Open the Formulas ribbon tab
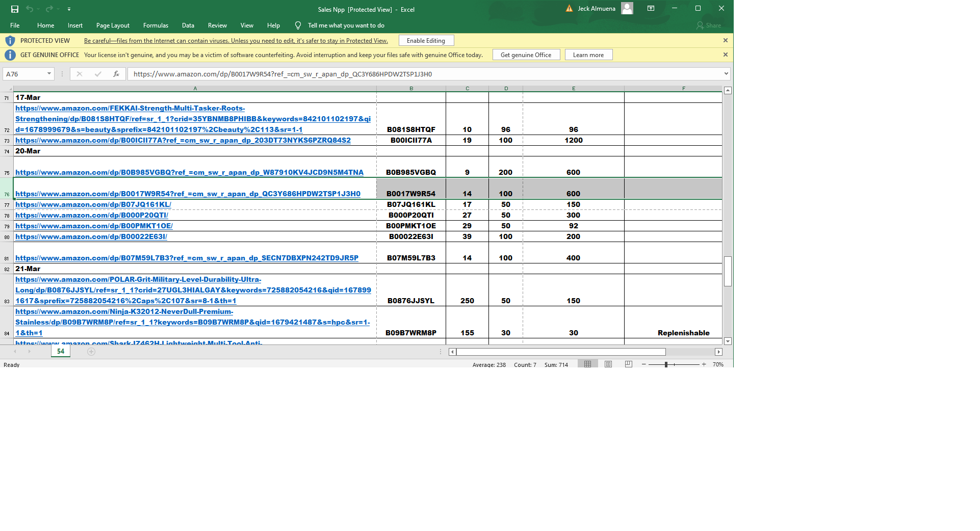Viewport: 980px width, 531px height. [156, 25]
